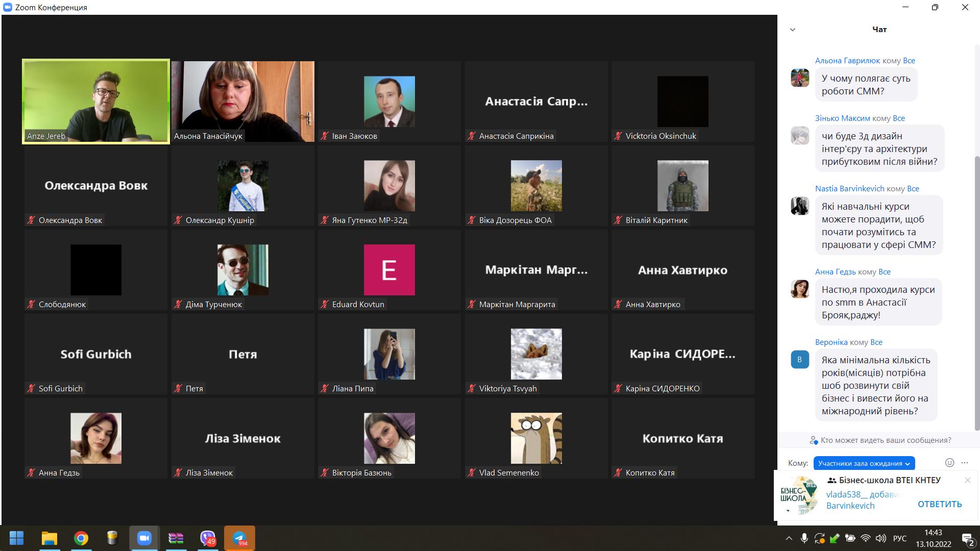
Task: Click ОТВЕТИТЬ on the Telegram notification
Action: (x=939, y=504)
